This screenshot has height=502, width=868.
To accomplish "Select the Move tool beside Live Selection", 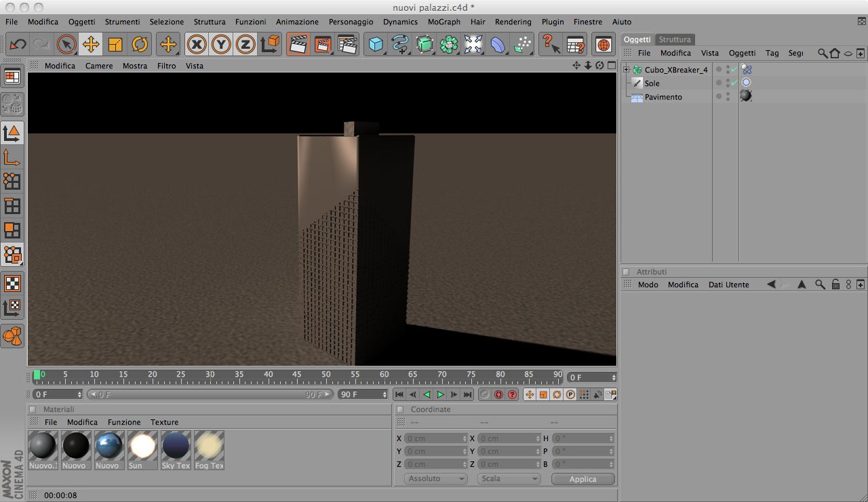I will coord(91,45).
